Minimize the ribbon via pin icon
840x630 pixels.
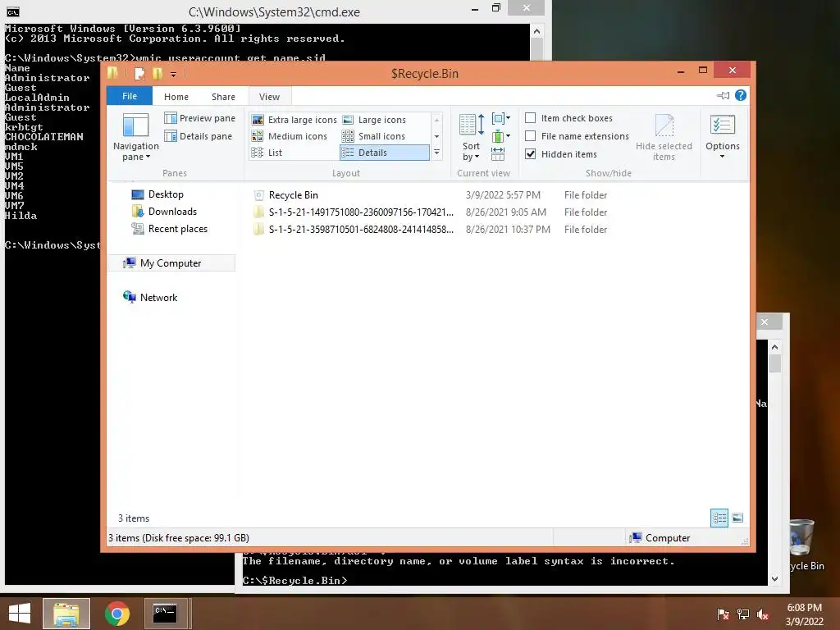(724, 95)
